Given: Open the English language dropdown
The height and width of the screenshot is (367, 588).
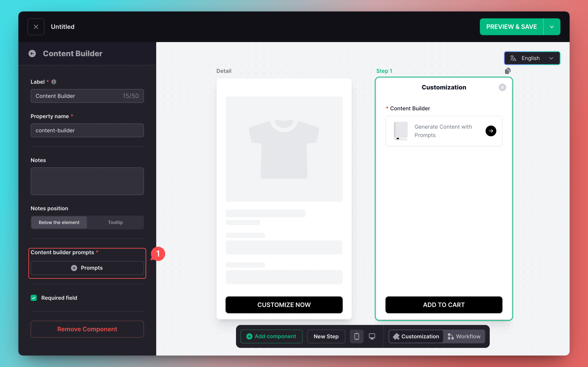Looking at the screenshot, I should coord(532,58).
